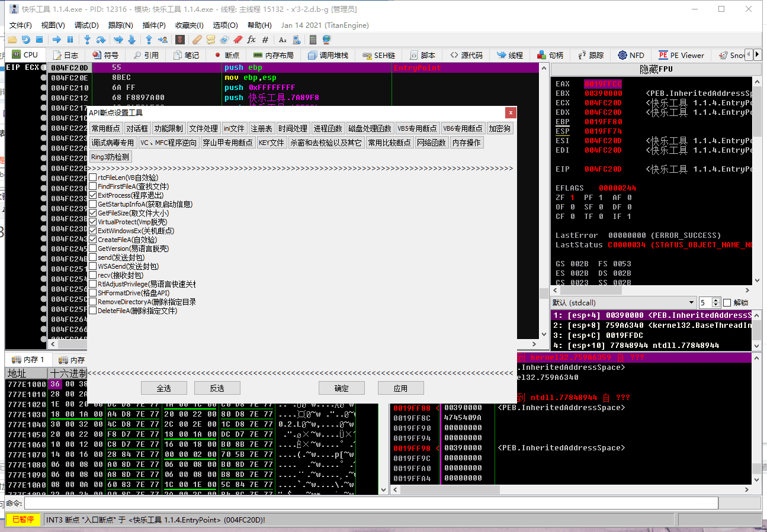Click the 已暂停 status indicator
The image size is (767, 532).
[x=24, y=520]
